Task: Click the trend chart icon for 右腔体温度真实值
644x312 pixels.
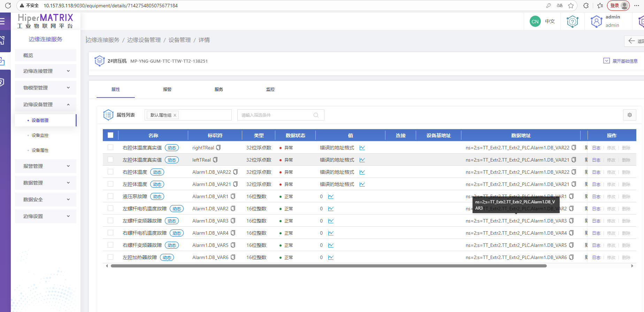Action: pyautogui.click(x=362, y=148)
